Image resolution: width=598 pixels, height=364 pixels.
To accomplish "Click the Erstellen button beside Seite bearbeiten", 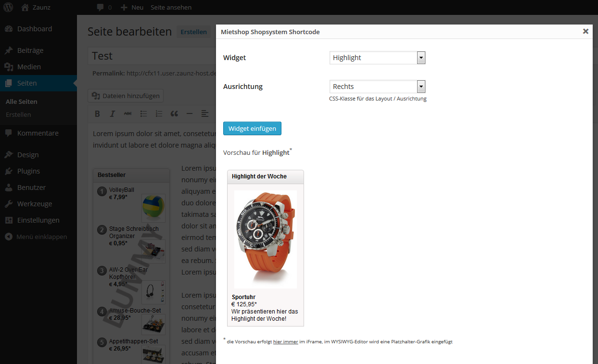I will coord(193,32).
